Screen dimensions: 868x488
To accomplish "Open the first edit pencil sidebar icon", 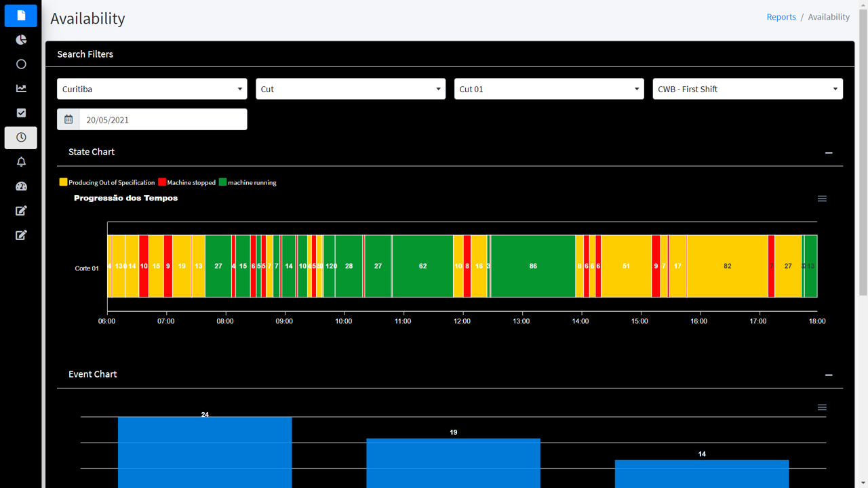I will pyautogui.click(x=21, y=211).
